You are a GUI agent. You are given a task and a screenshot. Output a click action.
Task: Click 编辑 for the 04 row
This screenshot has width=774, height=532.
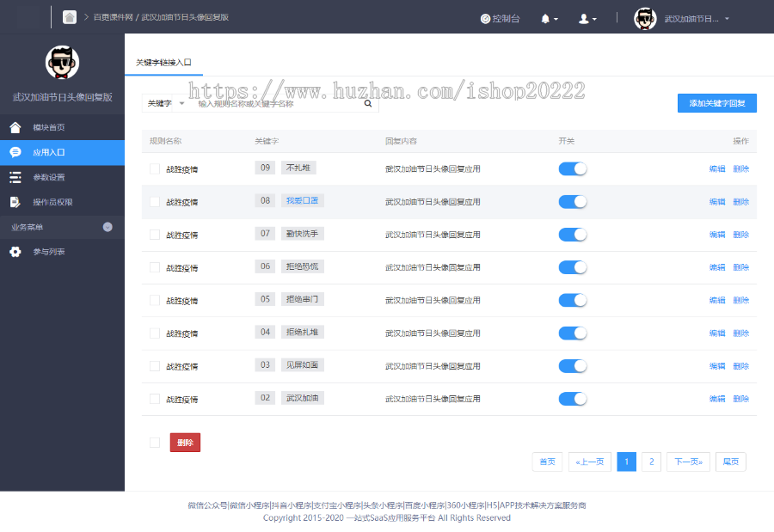click(x=717, y=333)
